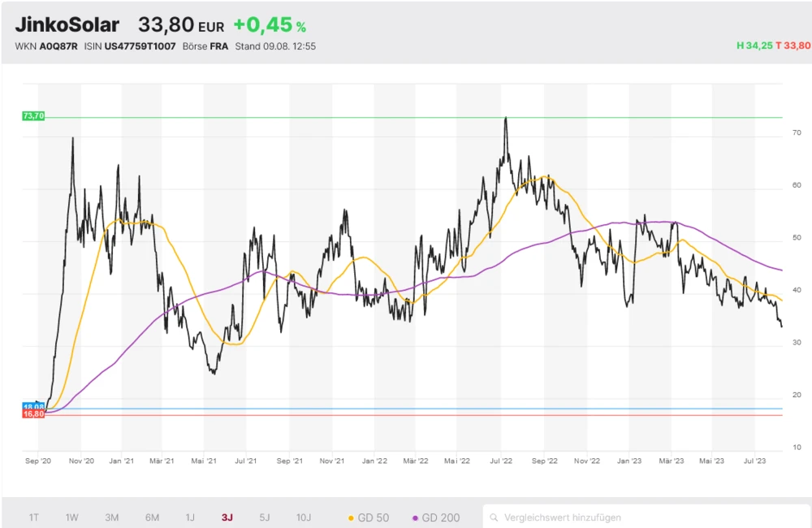Click the red 16,80 low marker
812x528 pixels.
[x=34, y=414]
